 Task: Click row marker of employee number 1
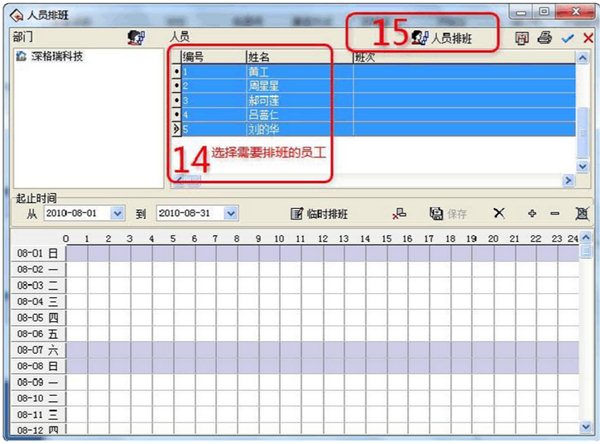point(176,72)
